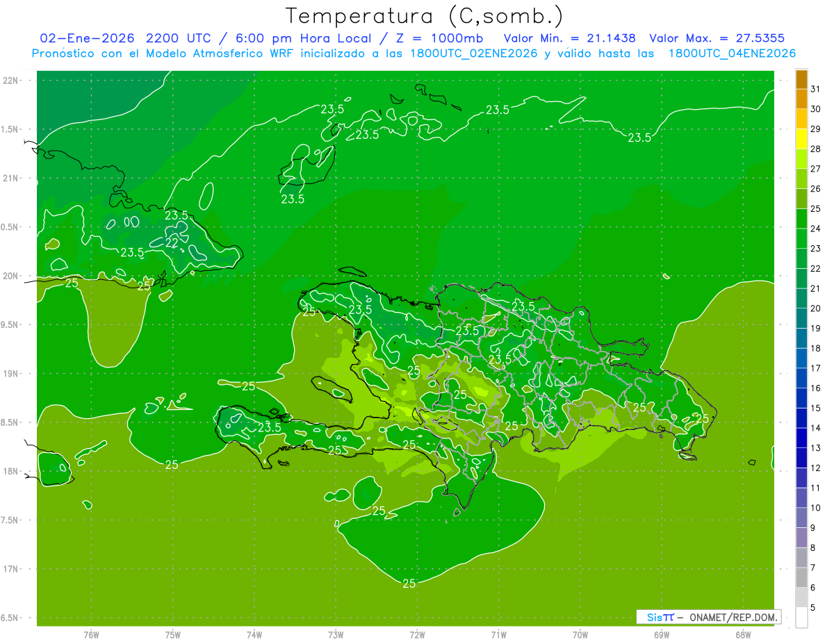The image size is (834, 644).
Task: Click the dark blue legend swatch between 13 and 14
Action: (x=801, y=438)
